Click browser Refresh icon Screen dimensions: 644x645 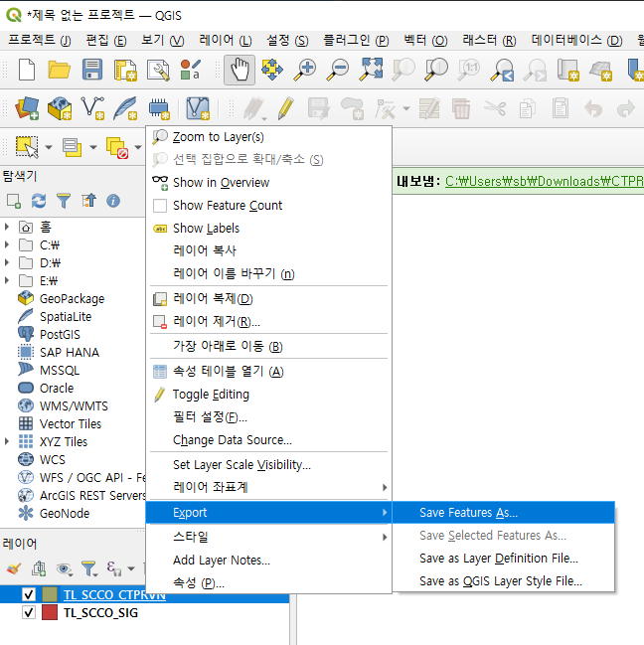39,201
